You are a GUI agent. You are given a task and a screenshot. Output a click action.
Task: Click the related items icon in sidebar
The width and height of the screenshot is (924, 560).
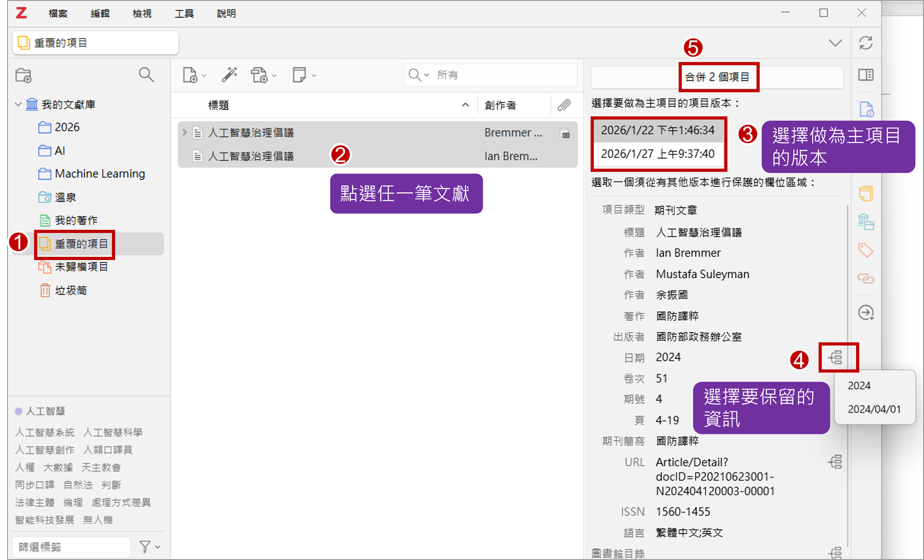(x=866, y=279)
